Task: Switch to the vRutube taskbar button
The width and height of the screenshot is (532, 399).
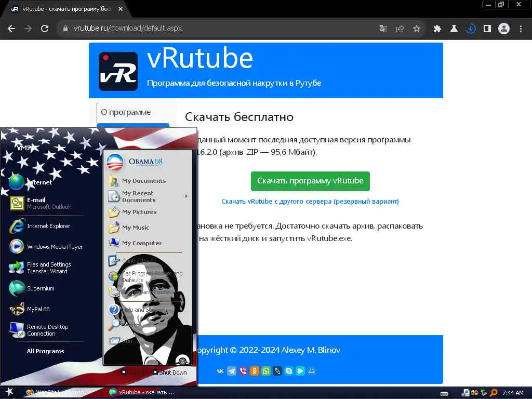Action: (142, 393)
